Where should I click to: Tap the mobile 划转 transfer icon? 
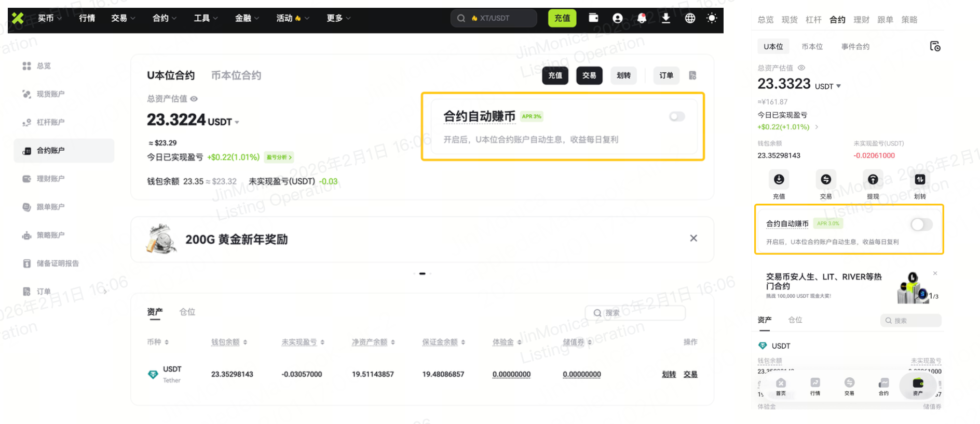pos(919,180)
